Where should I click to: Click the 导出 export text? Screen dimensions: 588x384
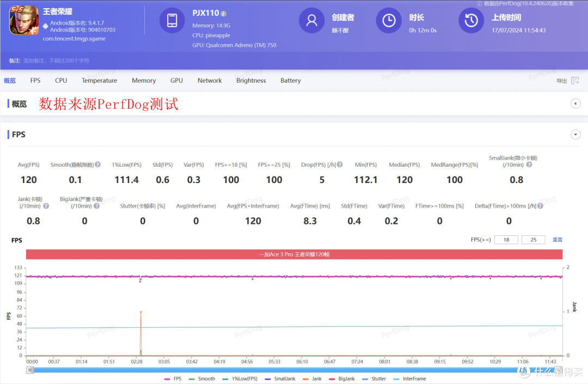561,81
